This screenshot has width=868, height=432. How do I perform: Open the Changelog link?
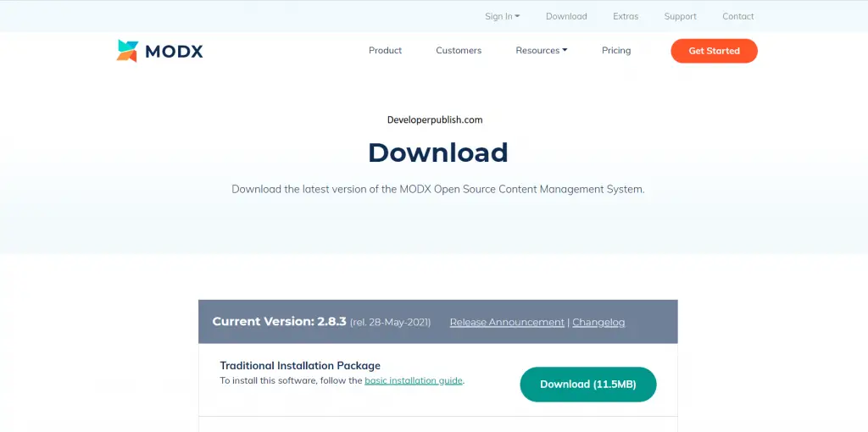[598, 323]
